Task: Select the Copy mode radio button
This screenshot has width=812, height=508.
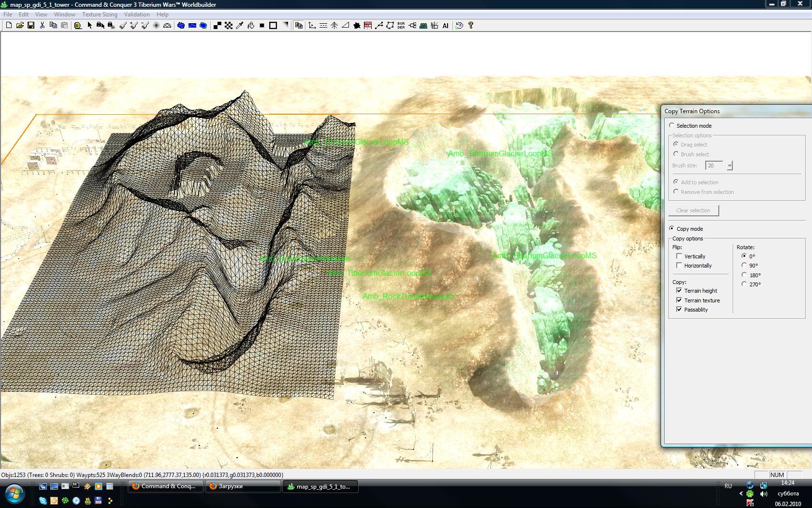Action: 672,228
